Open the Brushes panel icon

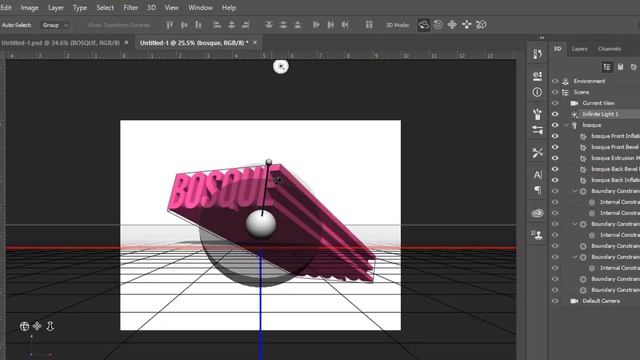pyautogui.click(x=537, y=114)
